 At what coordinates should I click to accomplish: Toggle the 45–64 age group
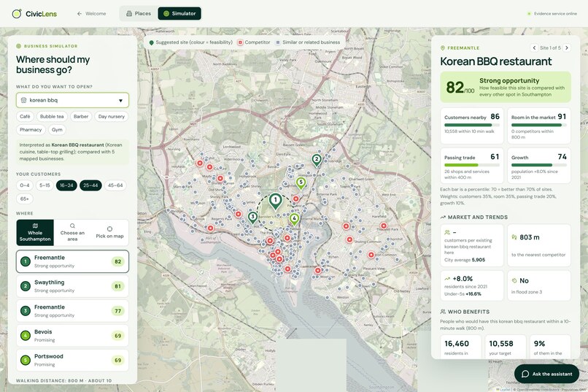pyautogui.click(x=115, y=185)
